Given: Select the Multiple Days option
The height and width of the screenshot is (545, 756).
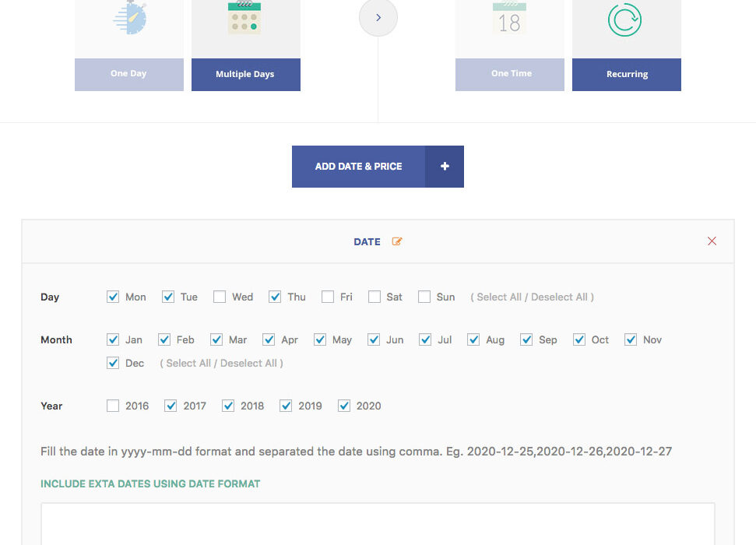Looking at the screenshot, I should 245,75.
